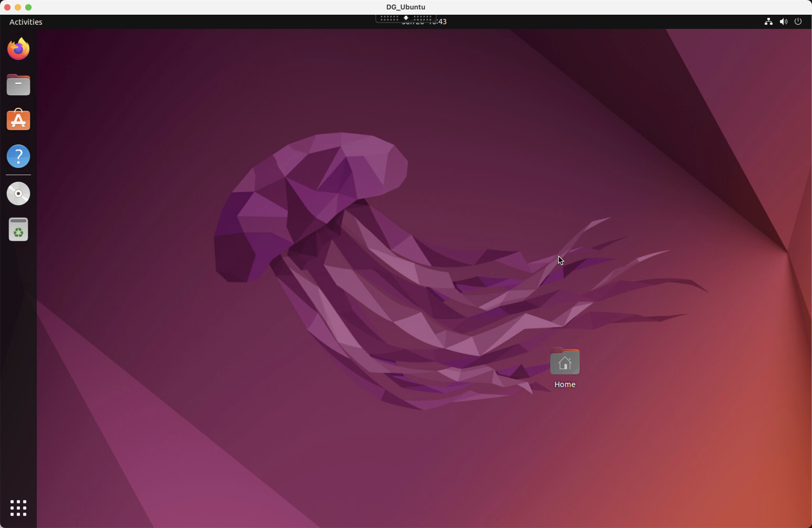This screenshot has width=812, height=528.
Task: Open Firefox from the dock
Action: pos(18,48)
